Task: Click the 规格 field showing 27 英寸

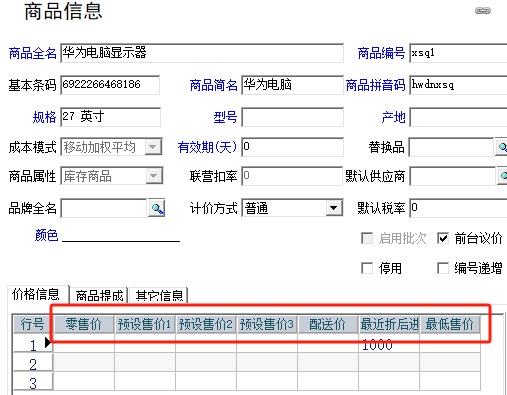Action: (x=111, y=117)
